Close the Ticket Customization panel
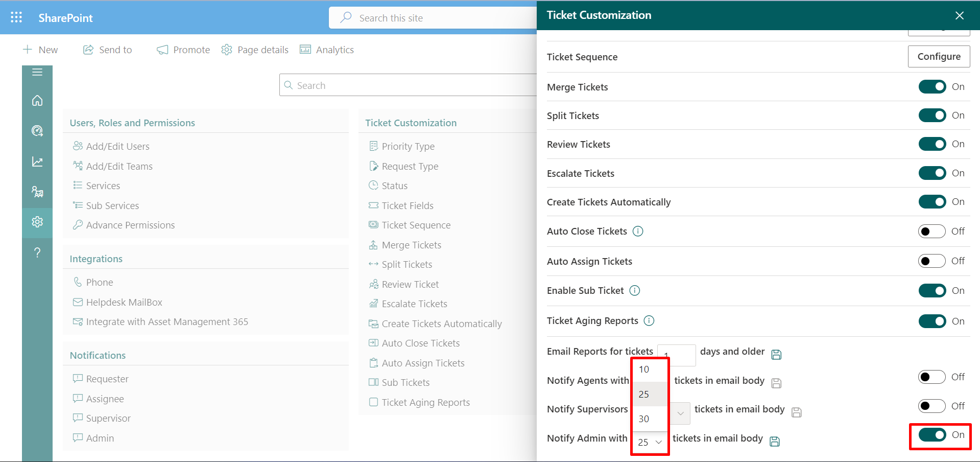 coord(960,15)
